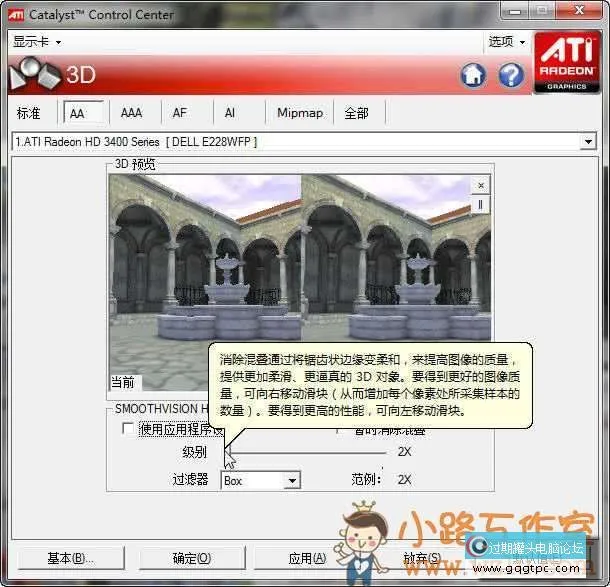Open the 显示卡 menu
Viewport: 610px width, 587px height.
coord(36,42)
